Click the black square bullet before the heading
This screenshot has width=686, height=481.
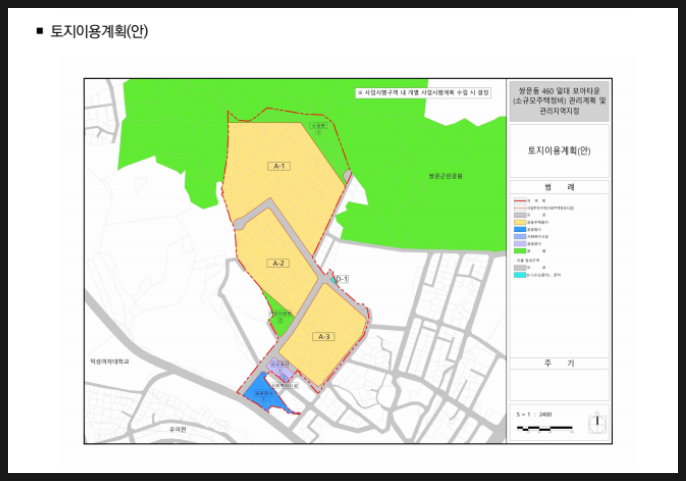pyautogui.click(x=40, y=31)
